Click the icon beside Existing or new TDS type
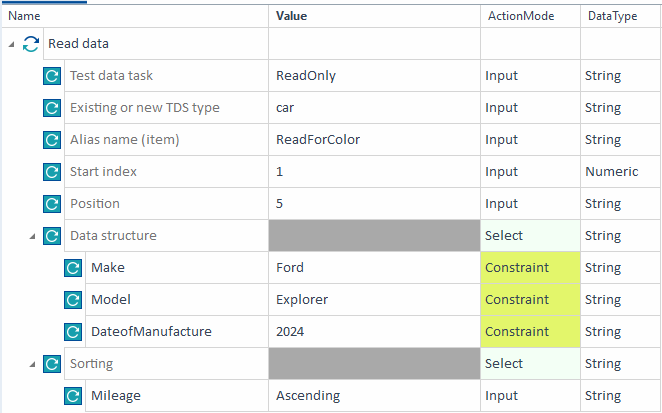The image size is (662, 413). 52,108
